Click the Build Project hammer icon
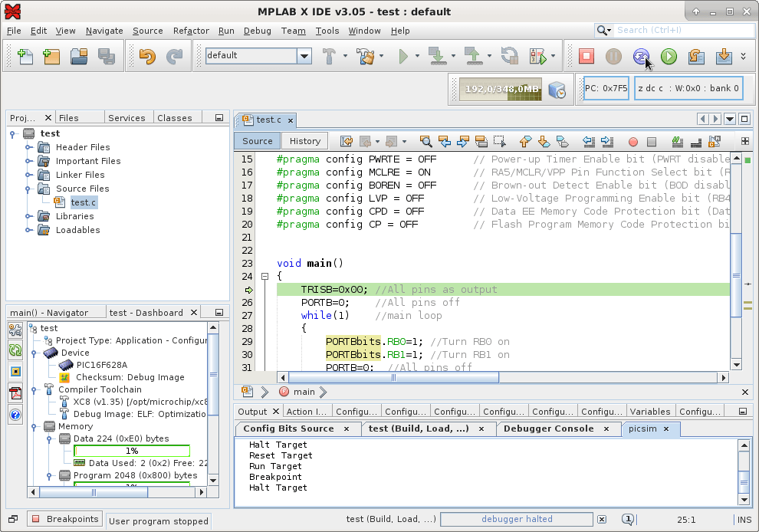The height and width of the screenshot is (532, 759). pos(329,56)
